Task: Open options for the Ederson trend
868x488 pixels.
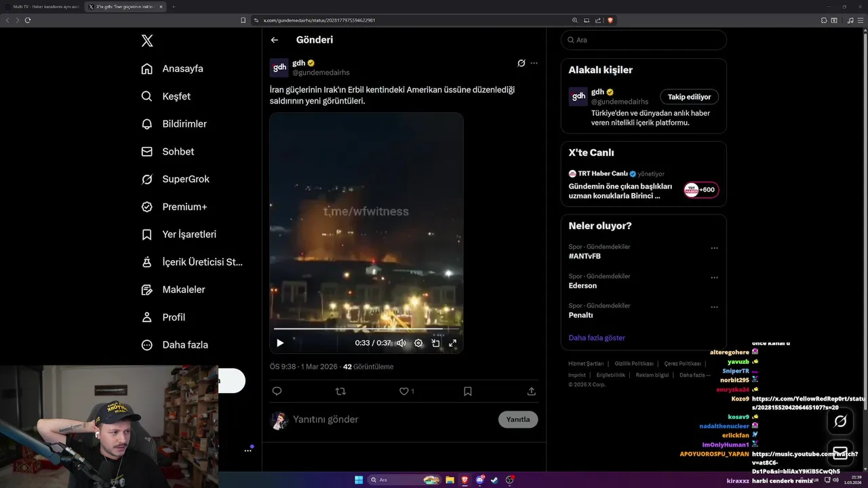Action: click(x=714, y=277)
